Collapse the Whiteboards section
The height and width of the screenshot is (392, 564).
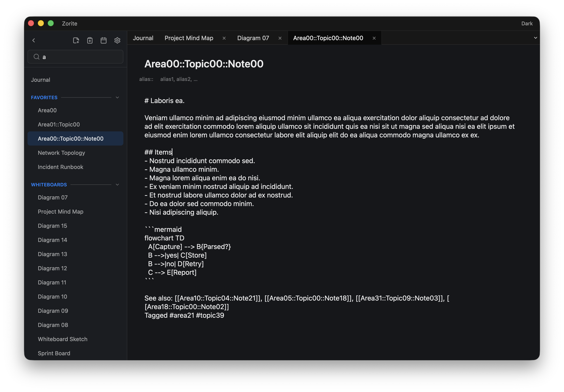point(117,184)
